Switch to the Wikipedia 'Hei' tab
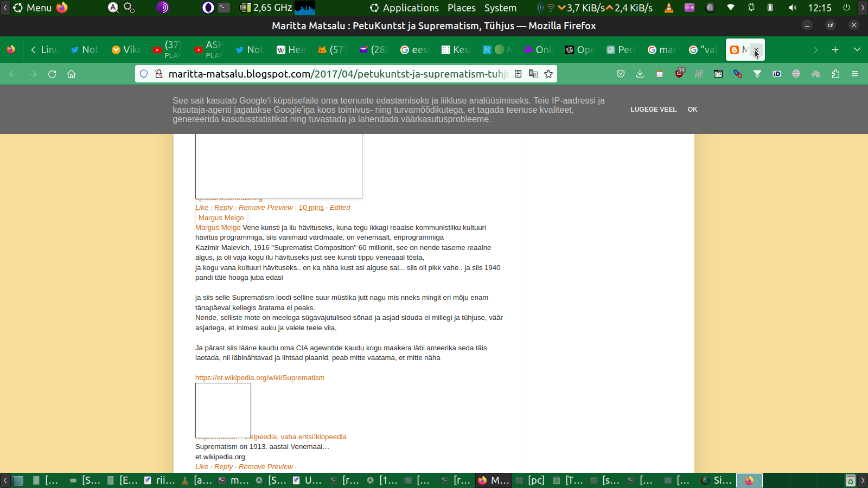 (x=291, y=50)
